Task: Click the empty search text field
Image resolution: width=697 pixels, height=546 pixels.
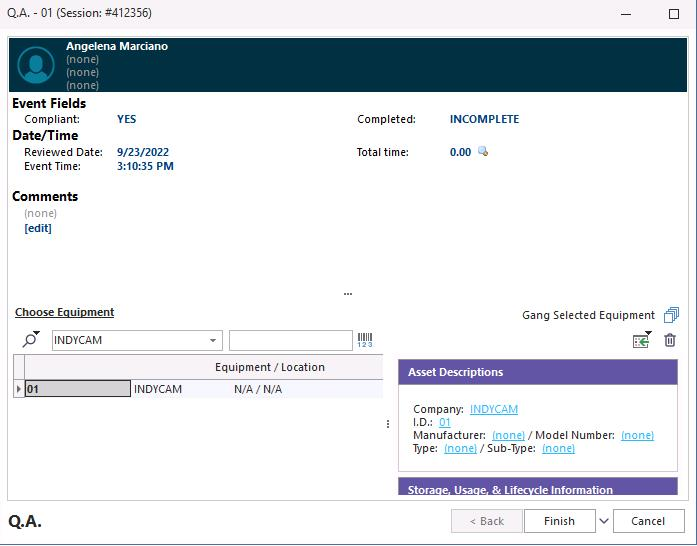Action: tap(290, 340)
